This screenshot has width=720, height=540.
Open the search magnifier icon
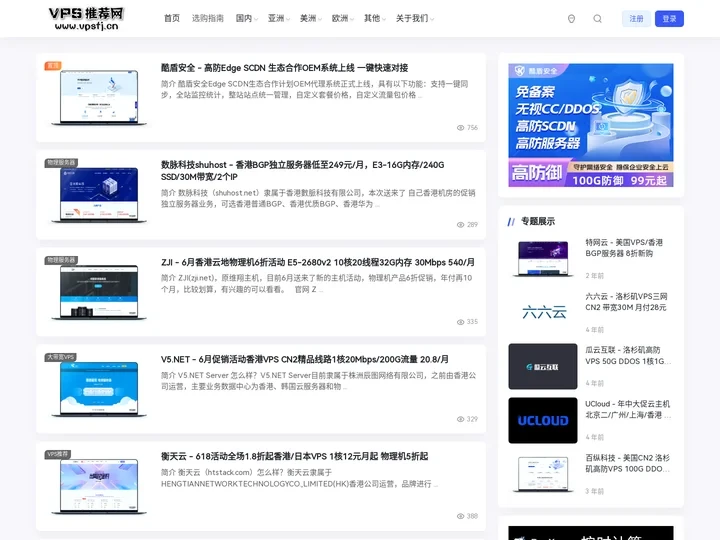(x=597, y=19)
